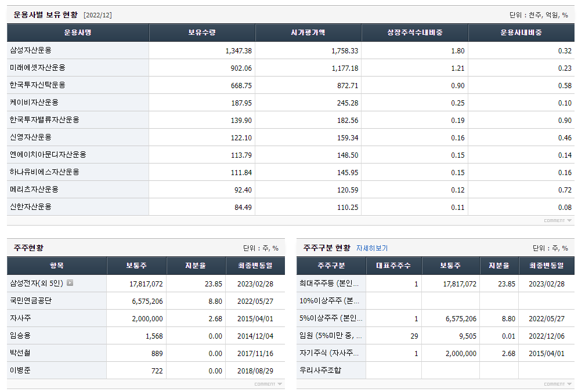Select the 메리츠자산운용 row name
The height and width of the screenshot is (392, 578).
tap(34, 190)
